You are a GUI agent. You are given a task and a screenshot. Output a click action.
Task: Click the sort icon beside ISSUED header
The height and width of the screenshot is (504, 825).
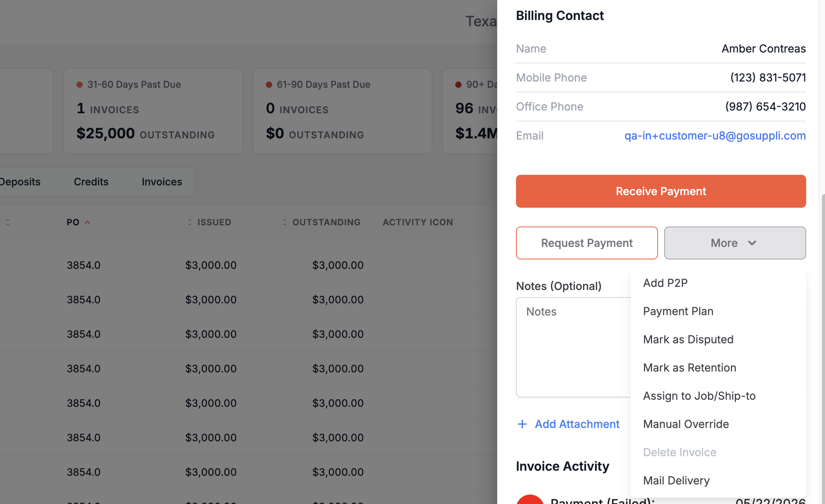[x=190, y=222]
